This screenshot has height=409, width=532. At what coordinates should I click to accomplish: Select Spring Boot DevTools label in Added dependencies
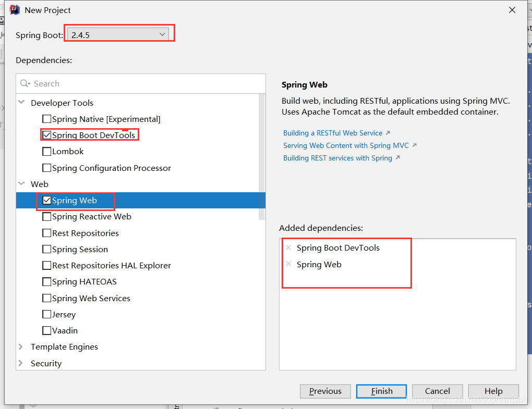338,247
